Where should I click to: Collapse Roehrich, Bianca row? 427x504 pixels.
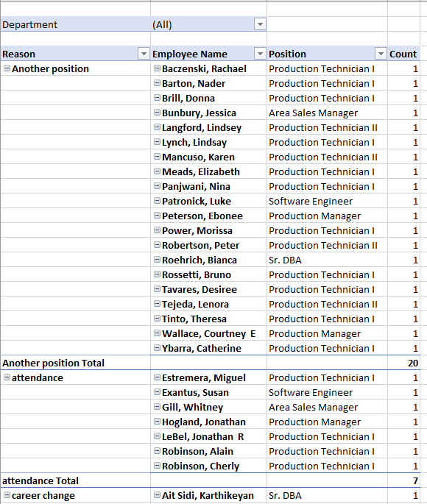point(157,260)
